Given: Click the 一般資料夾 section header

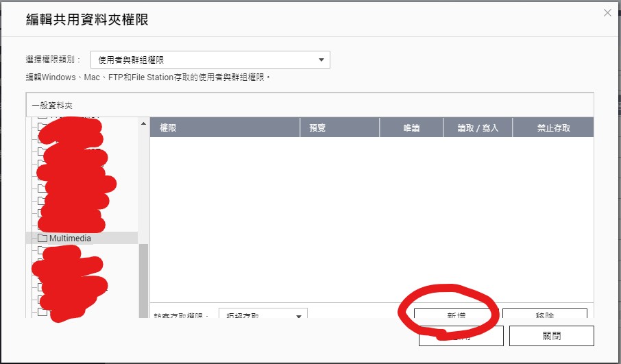Looking at the screenshot, I should 52,106.
